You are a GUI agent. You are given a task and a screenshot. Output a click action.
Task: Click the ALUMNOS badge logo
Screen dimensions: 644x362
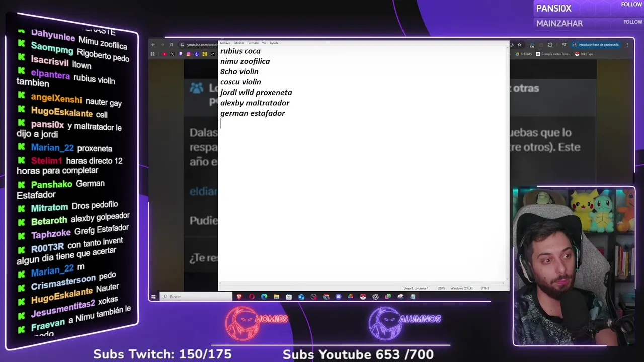tap(405, 322)
